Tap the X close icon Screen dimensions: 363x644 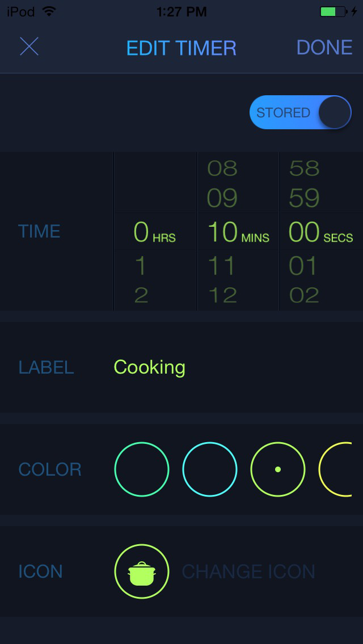point(29,46)
